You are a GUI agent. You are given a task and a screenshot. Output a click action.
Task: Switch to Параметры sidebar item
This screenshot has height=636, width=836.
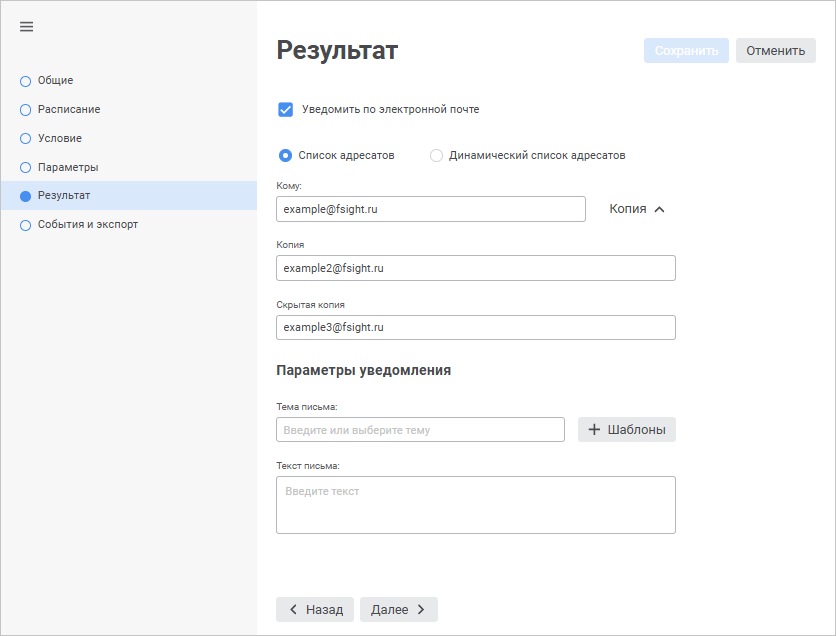tap(68, 168)
